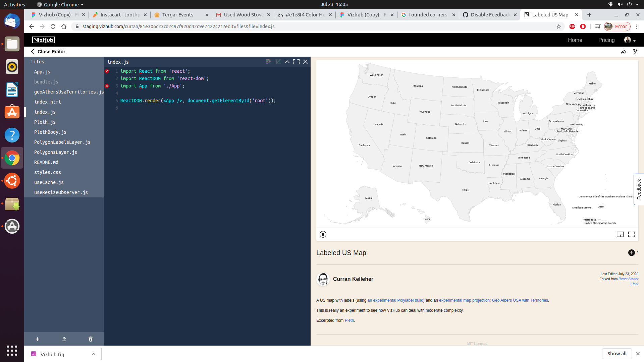This screenshot has height=362, width=644.
Task: Open the Pricing page
Action: [606, 40]
